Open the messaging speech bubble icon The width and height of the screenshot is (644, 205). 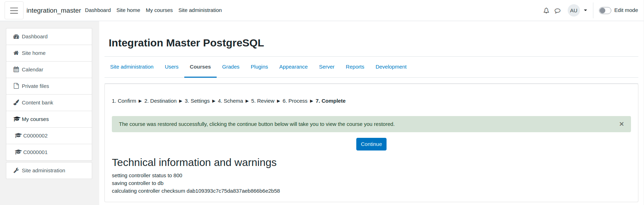pos(557,11)
